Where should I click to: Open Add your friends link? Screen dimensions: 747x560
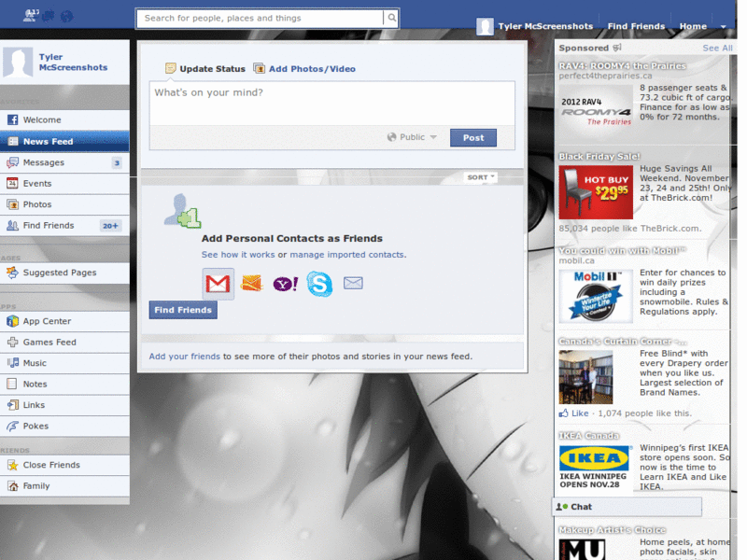click(x=184, y=357)
